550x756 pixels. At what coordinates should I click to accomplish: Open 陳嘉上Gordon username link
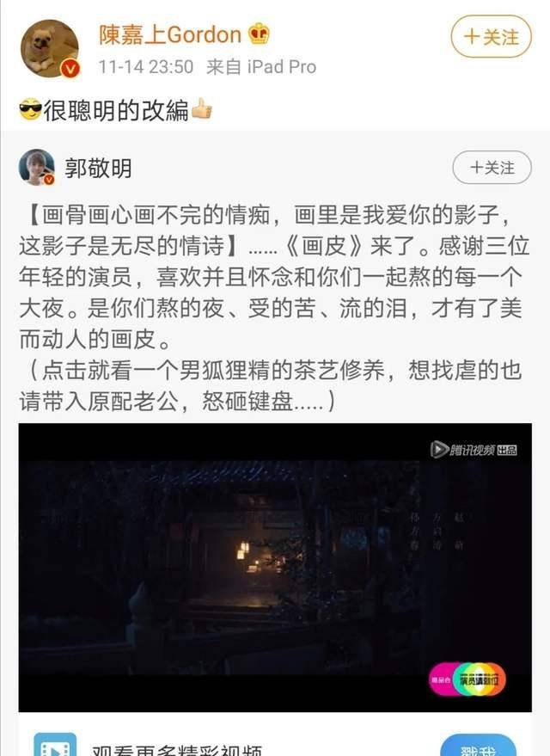[x=170, y=34]
